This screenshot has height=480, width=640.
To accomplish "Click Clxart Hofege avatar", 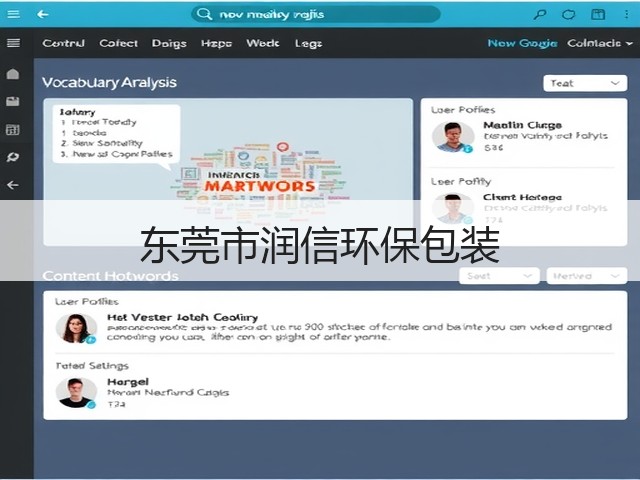I will click(453, 209).
